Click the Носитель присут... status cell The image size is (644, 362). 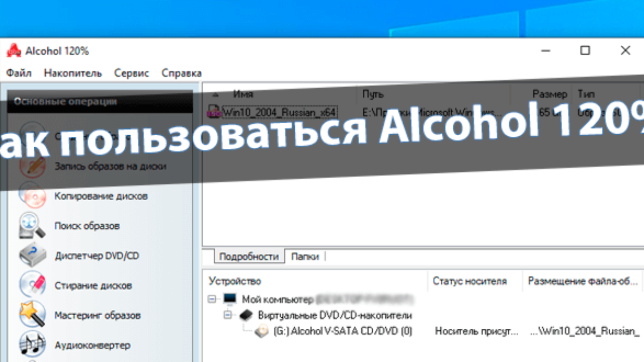point(476,332)
